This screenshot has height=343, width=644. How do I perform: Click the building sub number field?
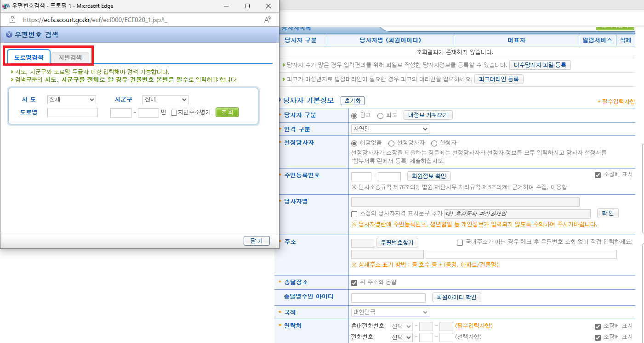coord(148,112)
